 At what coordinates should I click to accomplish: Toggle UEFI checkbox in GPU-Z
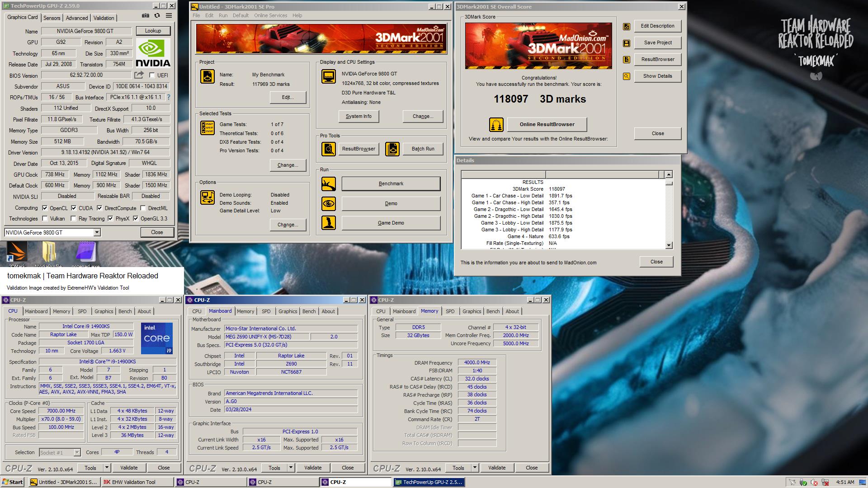[152, 75]
